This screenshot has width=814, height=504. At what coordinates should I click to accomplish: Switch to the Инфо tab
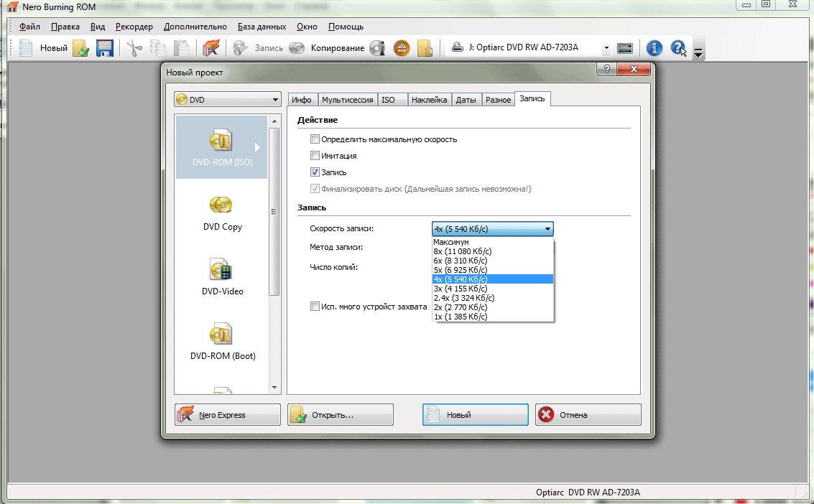tap(302, 100)
